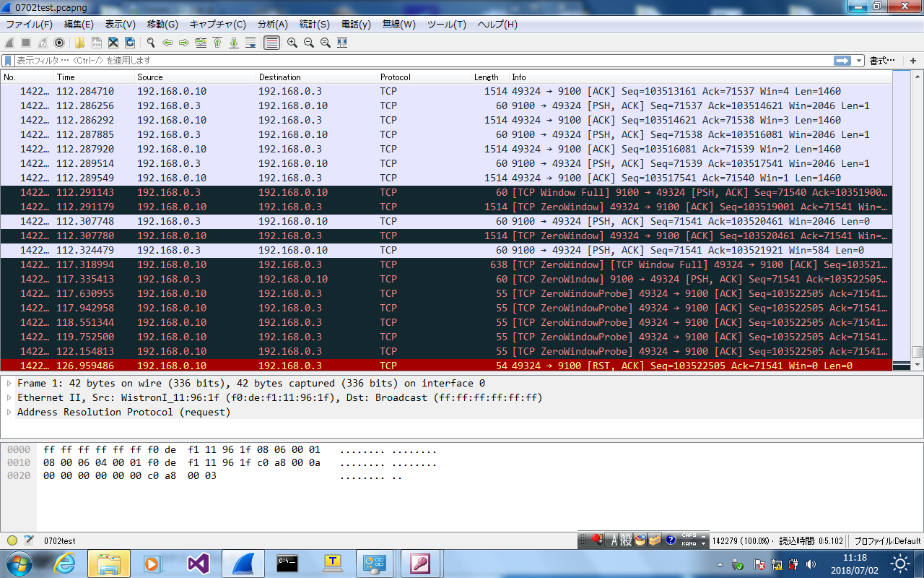This screenshot has width=924, height=578.
Task: Jump to the last packet
Action: click(x=233, y=43)
